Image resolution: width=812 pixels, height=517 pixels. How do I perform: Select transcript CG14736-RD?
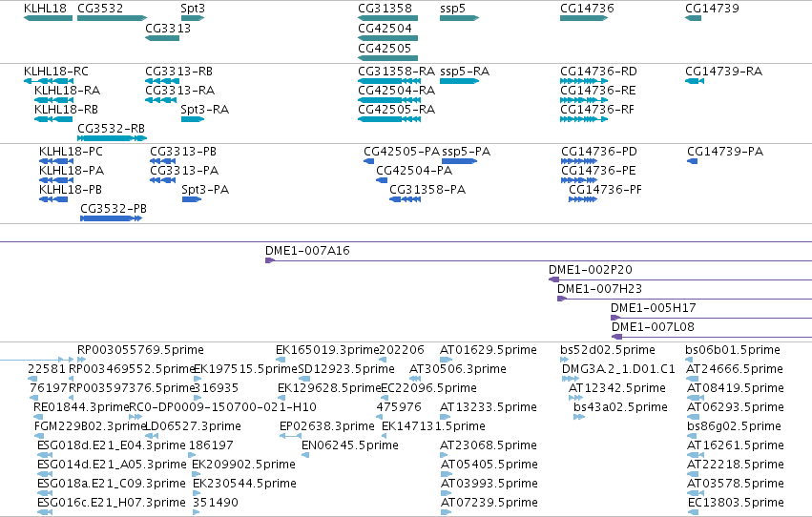[584, 81]
